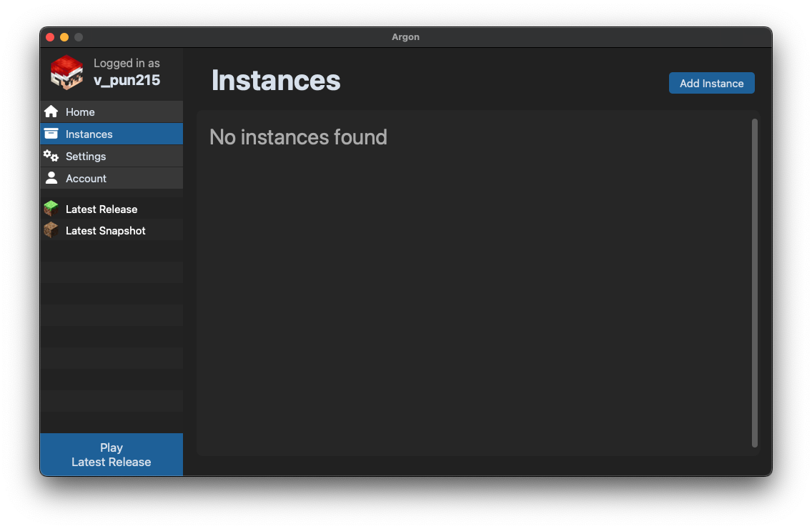The height and width of the screenshot is (529, 812).
Task: Click the instances list vertical scrollbar
Action: coord(754,283)
